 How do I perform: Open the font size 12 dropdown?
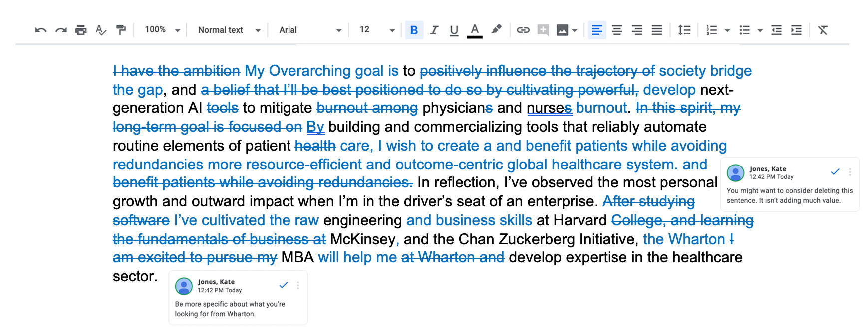(x=377, y=30)
